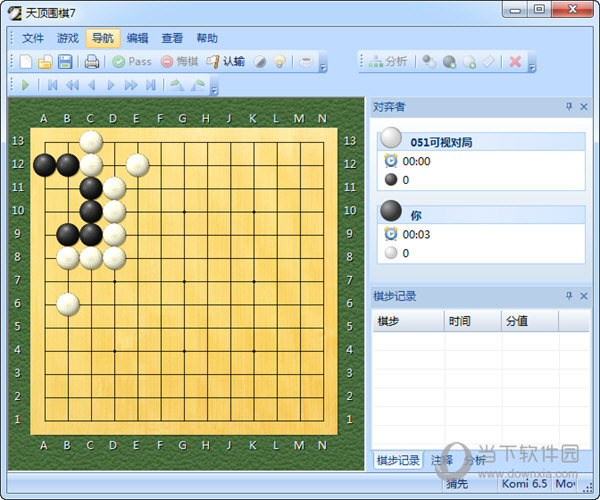
Task: Click the 分值 column header
Action: (x=530, y=321)
